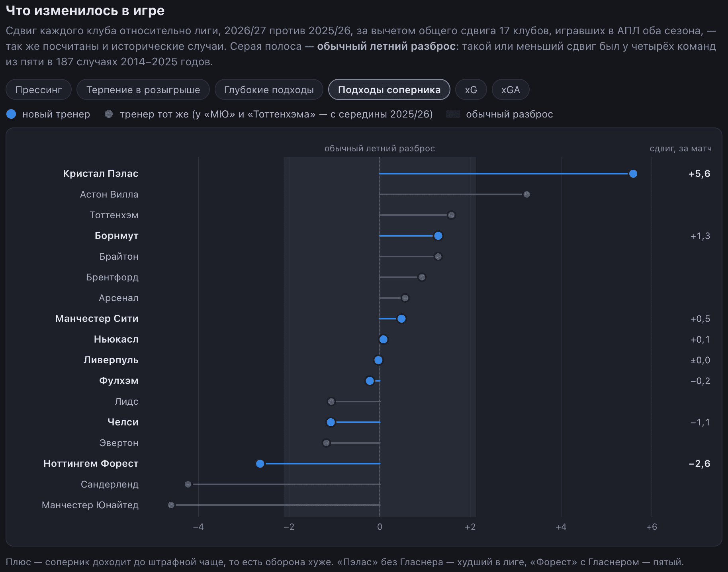This screenshot has width=728, height=572.
Task: Click the «−1,1» value for Челси
Action: tap(700, 422)
